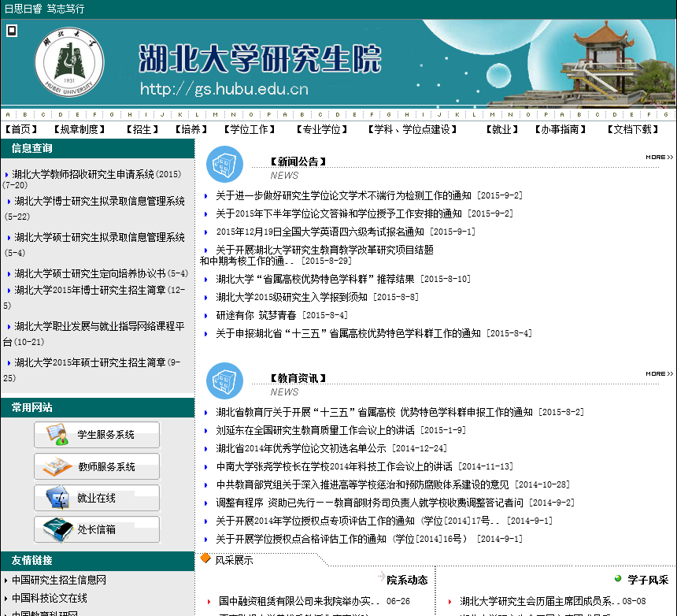
Task: Open the 规章制度 menu item
Action: 80,129
